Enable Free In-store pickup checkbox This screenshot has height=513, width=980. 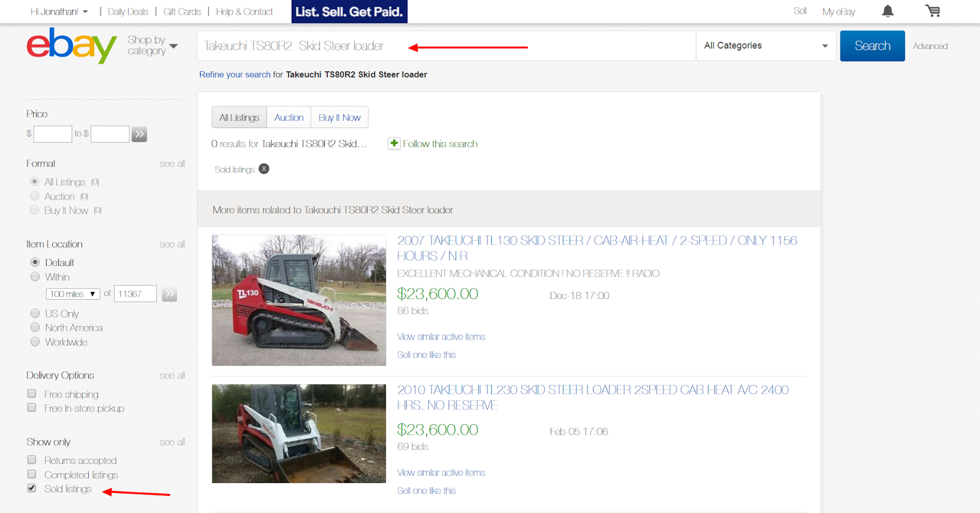point(32,408)
